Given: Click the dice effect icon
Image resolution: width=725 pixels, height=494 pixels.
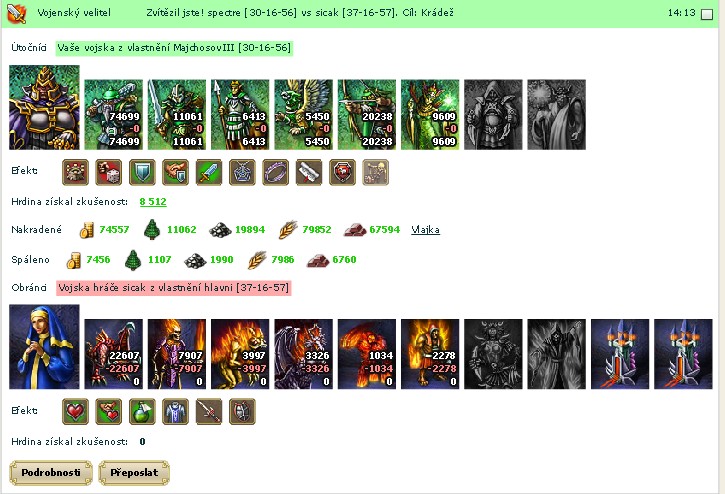Looking at the screenshot, I should 109,172.
